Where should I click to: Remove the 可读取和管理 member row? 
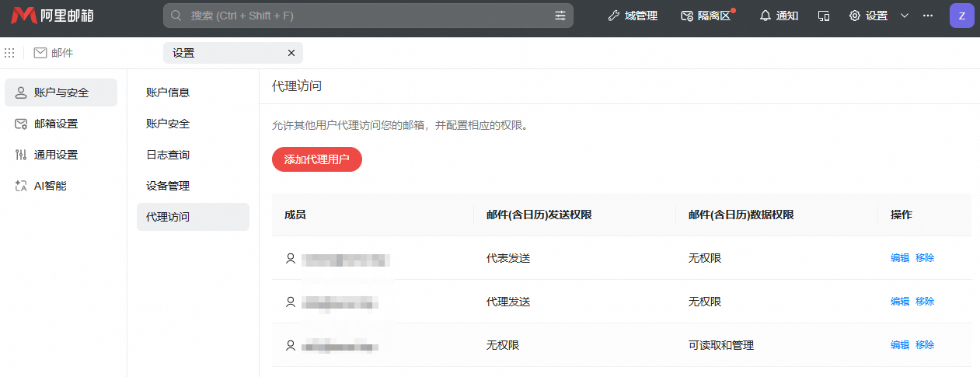tap(925, 345)
